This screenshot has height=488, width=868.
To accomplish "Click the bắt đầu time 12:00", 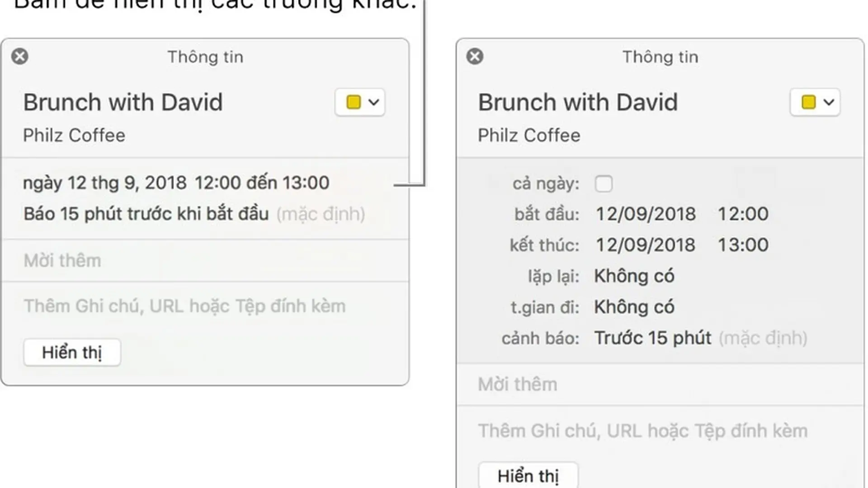I will tap(743, 214).
